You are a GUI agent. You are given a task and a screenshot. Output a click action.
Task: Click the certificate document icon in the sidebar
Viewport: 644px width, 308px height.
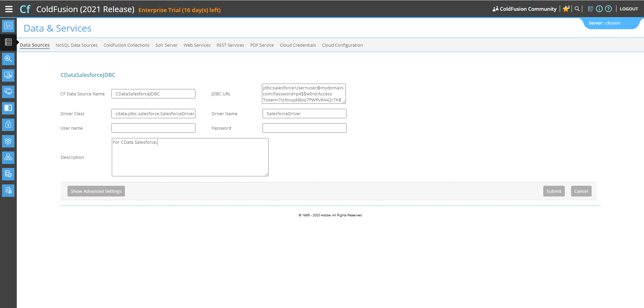(x=8, y=190)
